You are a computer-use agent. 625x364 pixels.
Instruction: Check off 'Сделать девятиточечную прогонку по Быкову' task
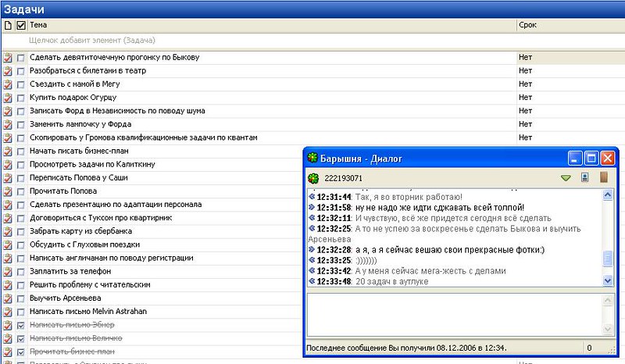pos(21,58)
